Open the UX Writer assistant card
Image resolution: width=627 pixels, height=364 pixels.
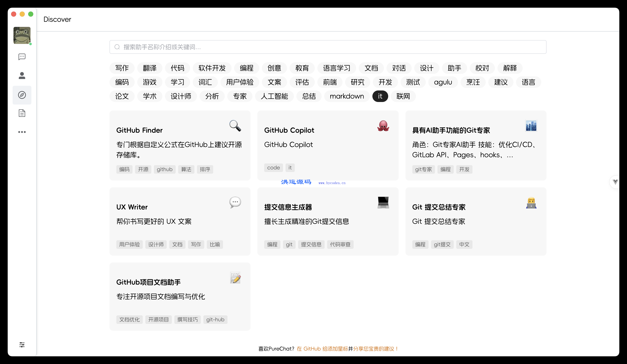[x=180, y=221]
